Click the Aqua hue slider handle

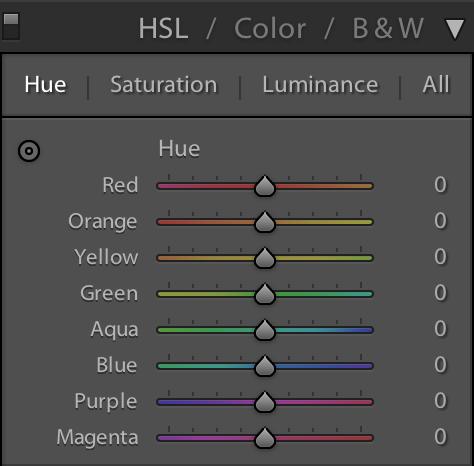point(265,330)
